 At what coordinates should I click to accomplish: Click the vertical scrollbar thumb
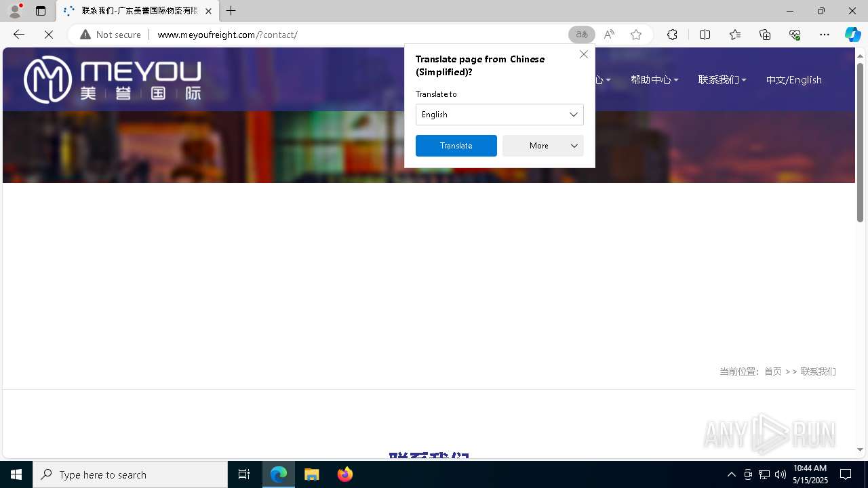(860, 142)
